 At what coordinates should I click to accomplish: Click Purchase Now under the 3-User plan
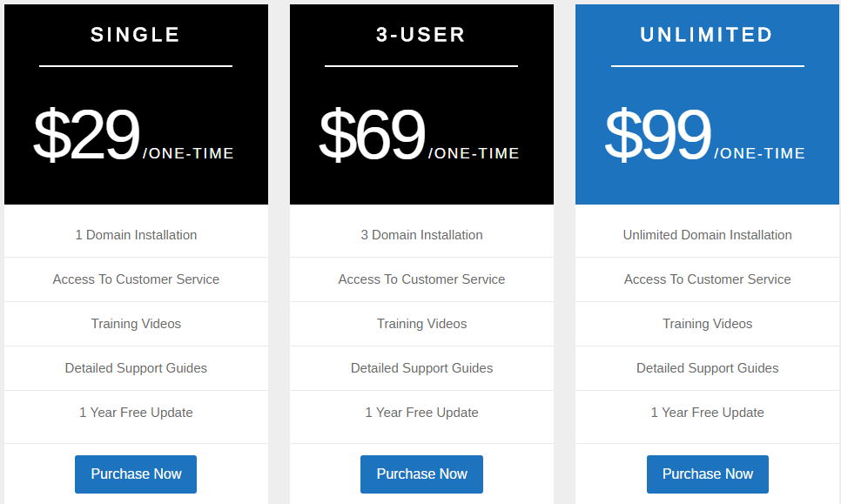coord(421,474)
